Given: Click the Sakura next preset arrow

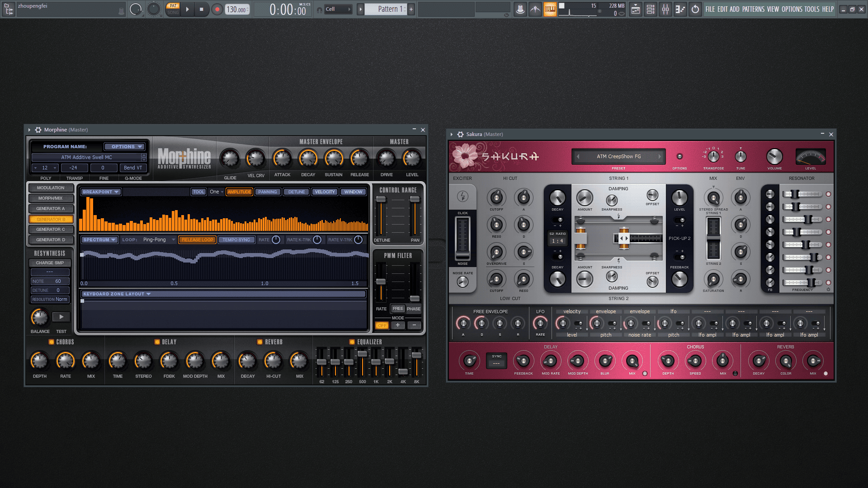Looking at the screenshot, I should click(660, 157).
